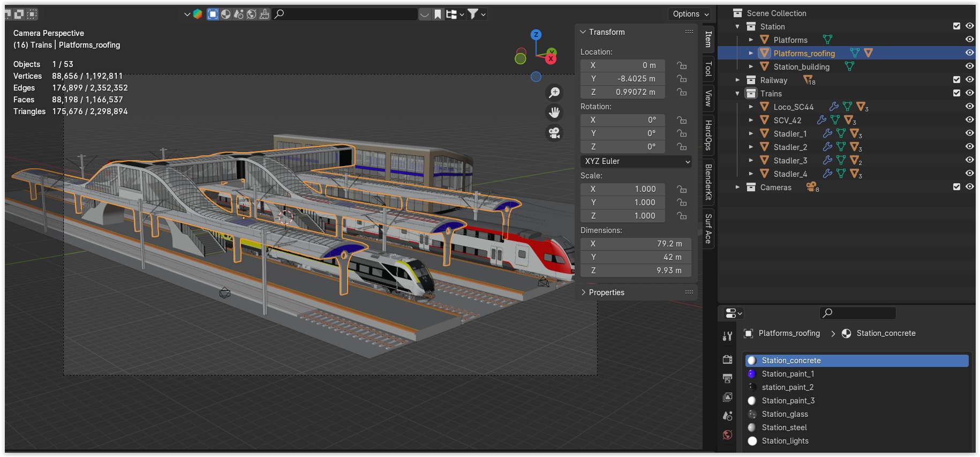Toggle the camera view gizmo button
Screen dimensions: 980x457
(554, 132)
